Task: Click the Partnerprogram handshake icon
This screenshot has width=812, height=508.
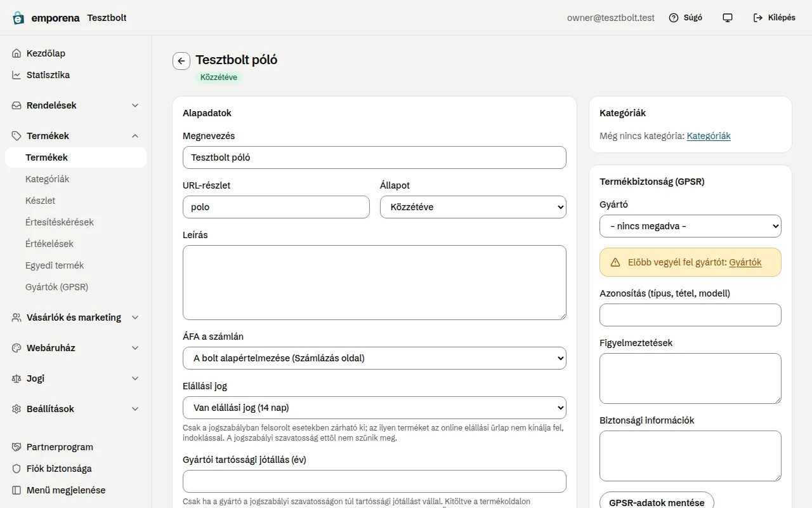Action: coord(16,447)
